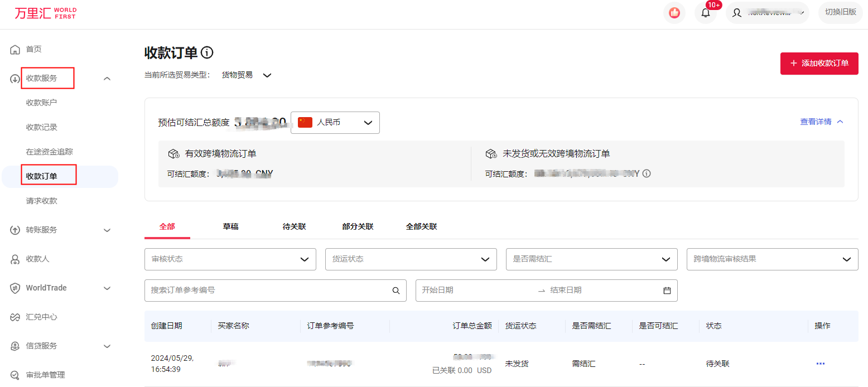Collapse the 收款服务 sidebar menu
Viewport: 868px width, 387px height.
point(107,78)
